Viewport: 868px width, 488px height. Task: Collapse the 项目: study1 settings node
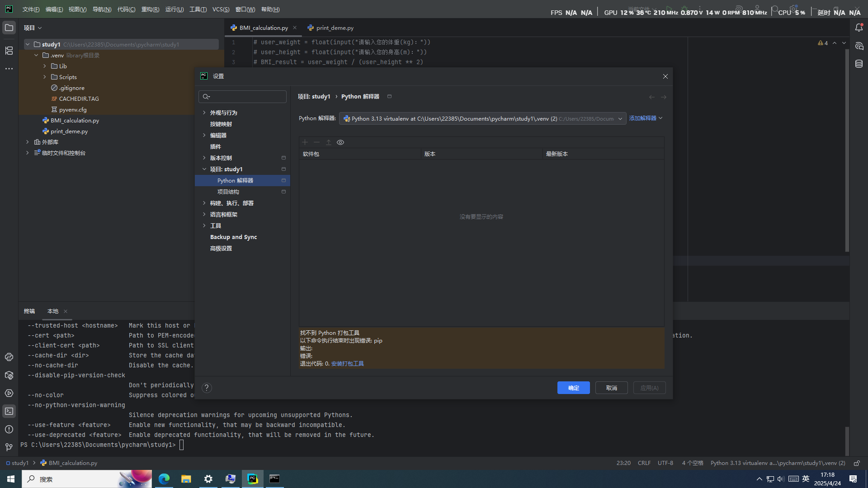(x=204, y=169)
